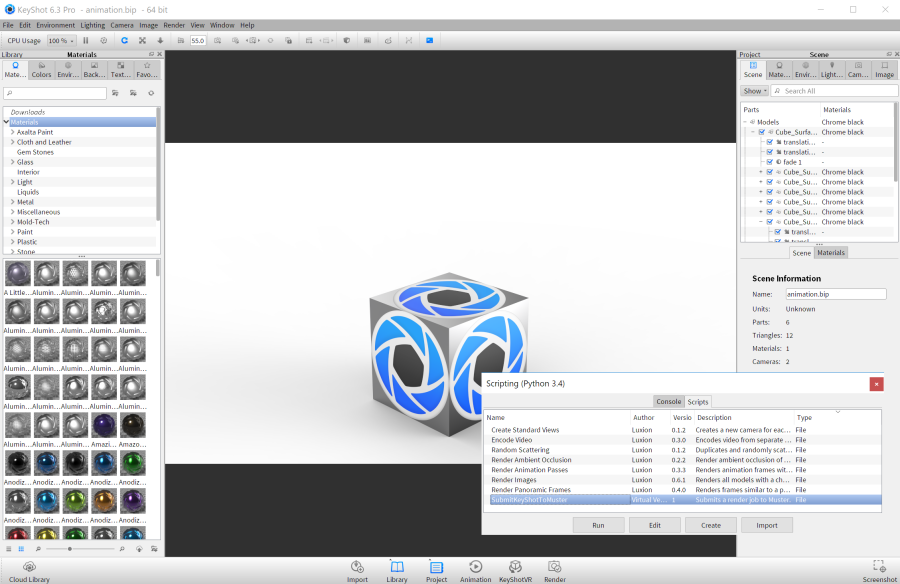Open the Animation timeline

pos(475,571)
